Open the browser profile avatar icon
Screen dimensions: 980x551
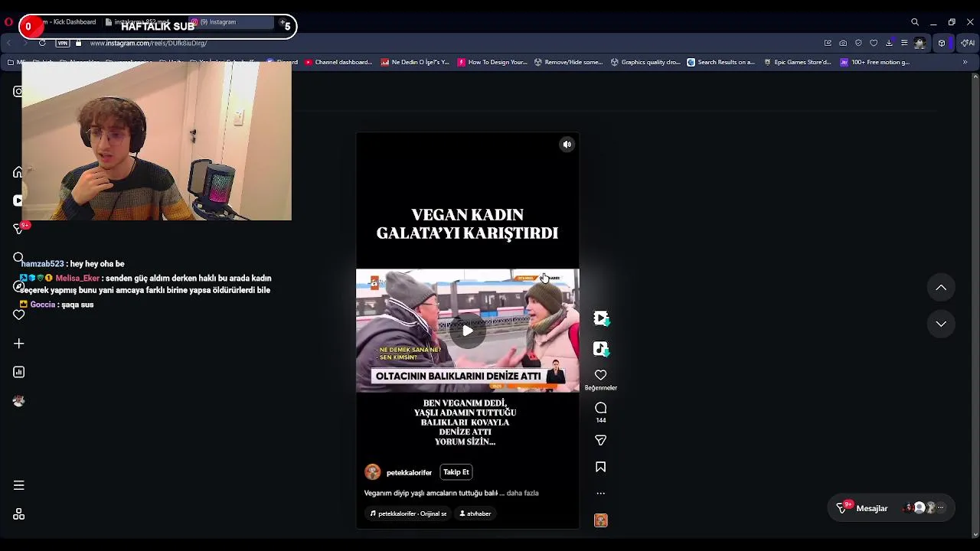point(920,43)
